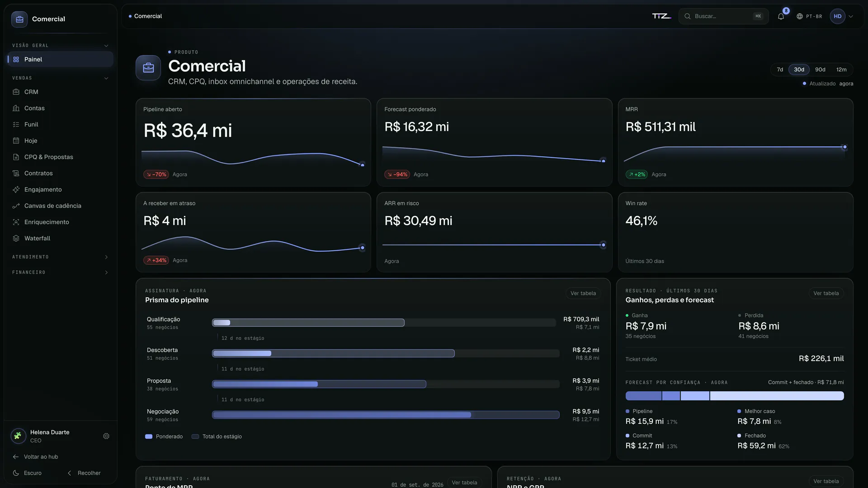Open Contas in the sidebar

coord(60,108)
